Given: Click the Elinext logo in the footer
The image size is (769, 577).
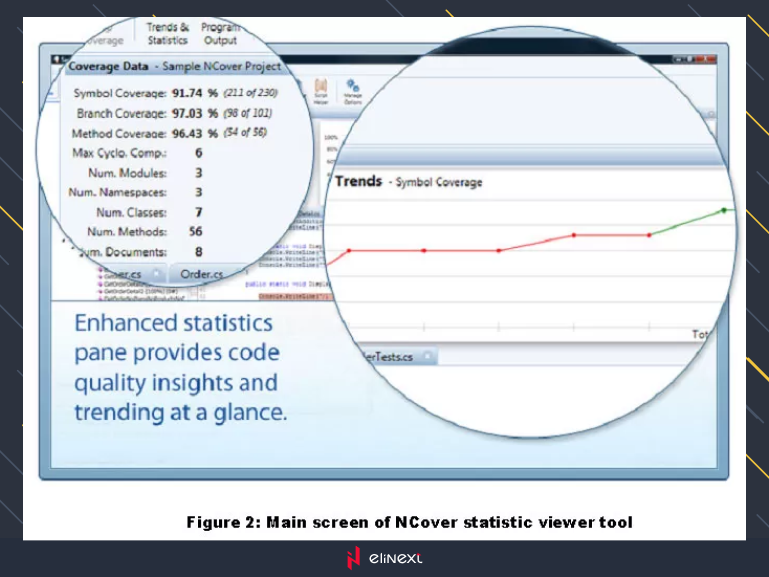Looking at the screenshot, I should pyautogui.click(x=384, y=558).
